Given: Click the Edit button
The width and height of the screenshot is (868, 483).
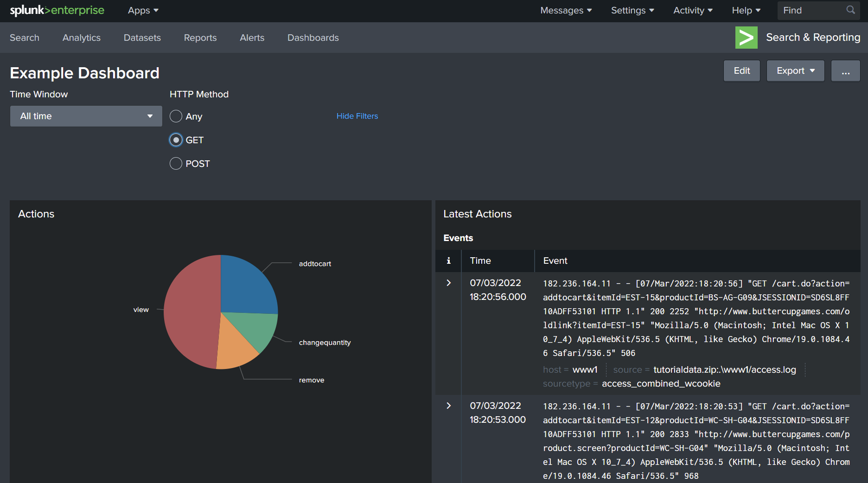Looking at the screenshot, I should tap(741, 70).
